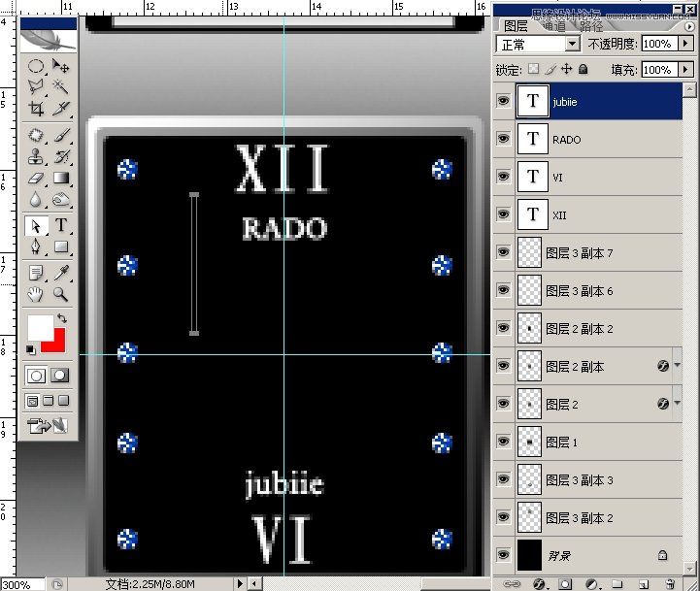This screenshot has width=700, height=591.
Task: Select the Magic Wand tool
Action: [x=60, y=87]
